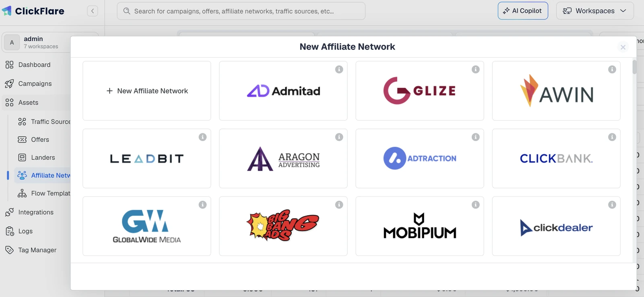Open Offers under Assets
This screenshot has height=297, width=644.
43,139
